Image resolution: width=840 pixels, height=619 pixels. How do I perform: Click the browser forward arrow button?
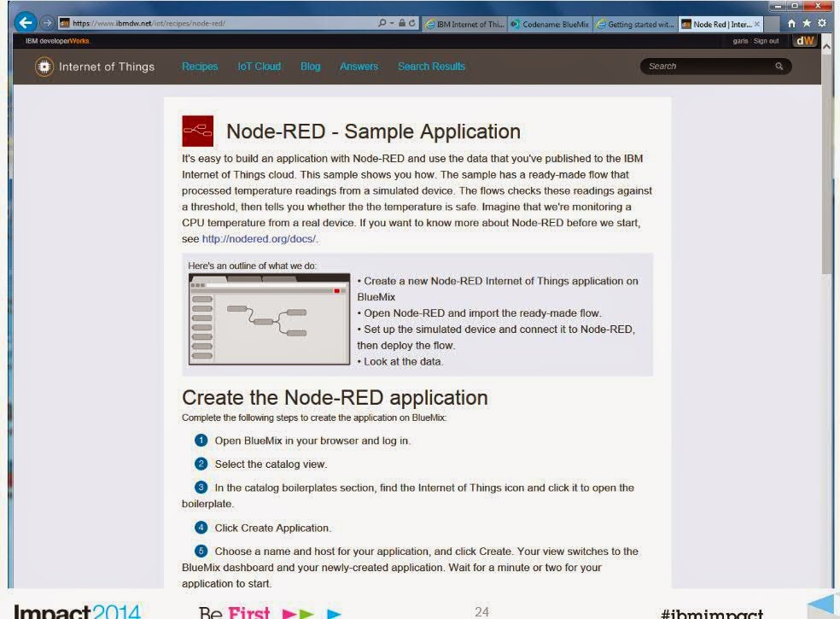pyautogui.click(x=47, y=23)
